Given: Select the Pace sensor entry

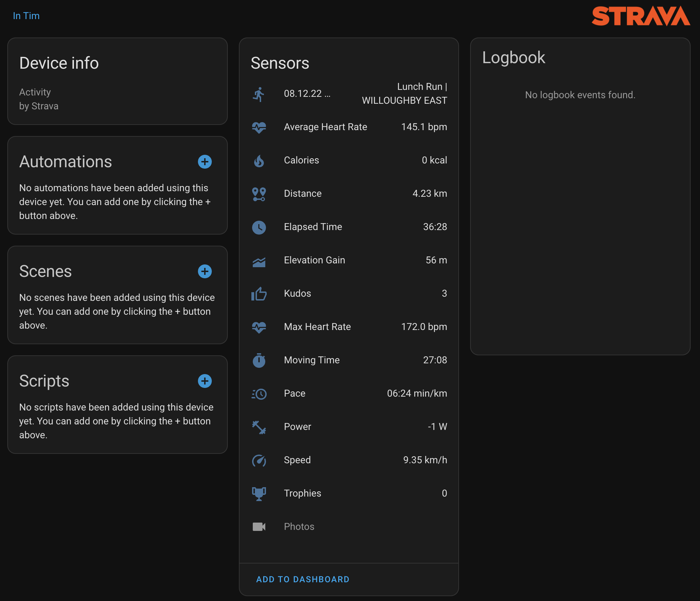Looking at the screenshot, I should tap(349, 393).
